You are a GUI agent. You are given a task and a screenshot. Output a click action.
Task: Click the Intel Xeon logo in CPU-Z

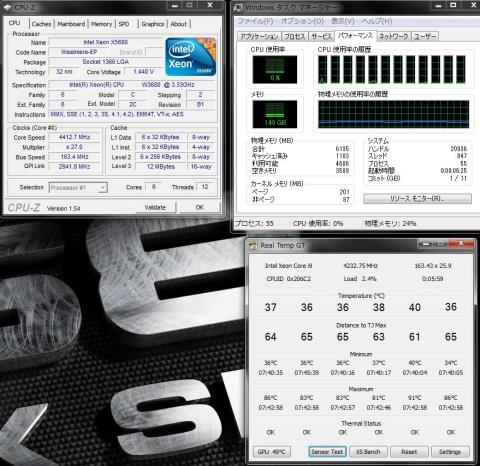(191, 57)
